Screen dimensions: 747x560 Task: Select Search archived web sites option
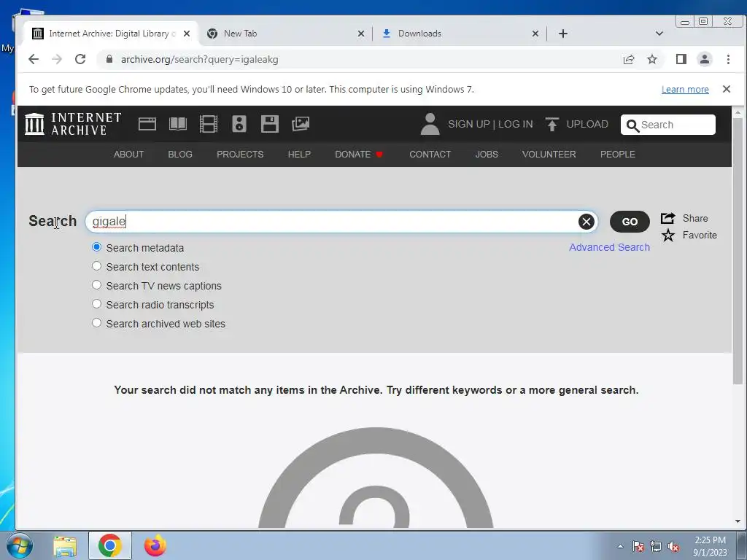[96, 323]
